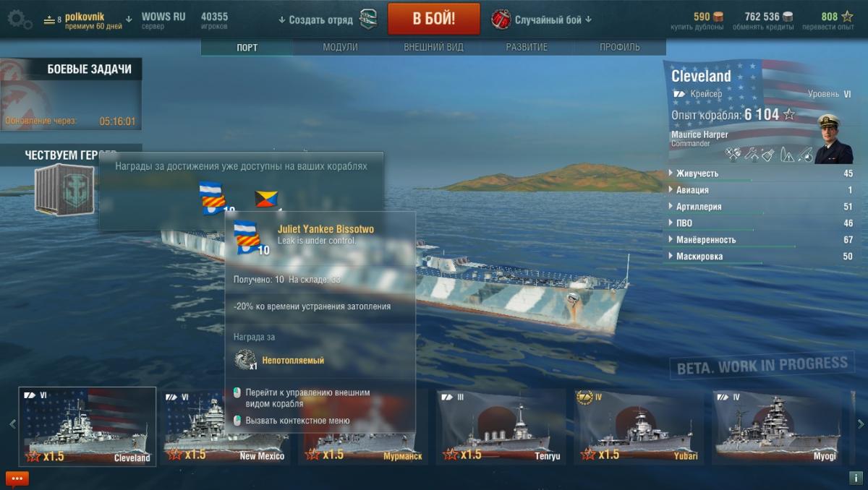The width and height of the screenshot is (868, 490).
Task: Click Maurice Harper commander portrait
Action: tap(834, 139)
